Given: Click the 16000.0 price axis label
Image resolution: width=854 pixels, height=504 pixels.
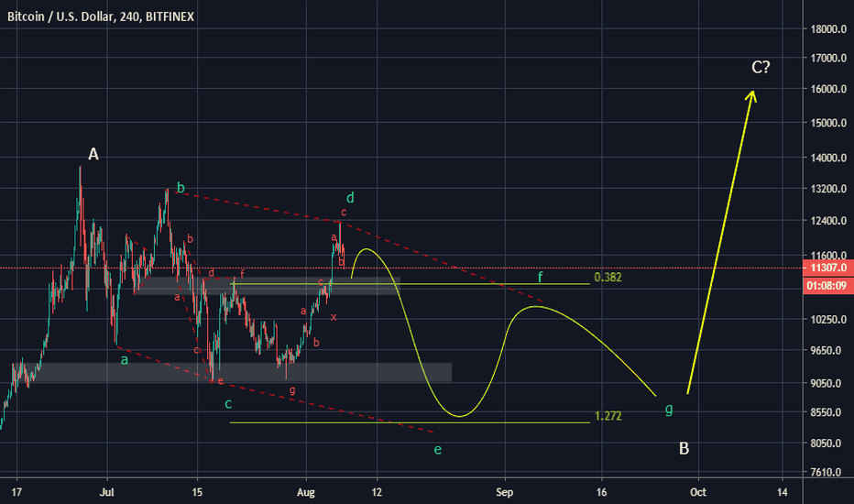Looking at the screenshot, I should (x=828, y=89).
